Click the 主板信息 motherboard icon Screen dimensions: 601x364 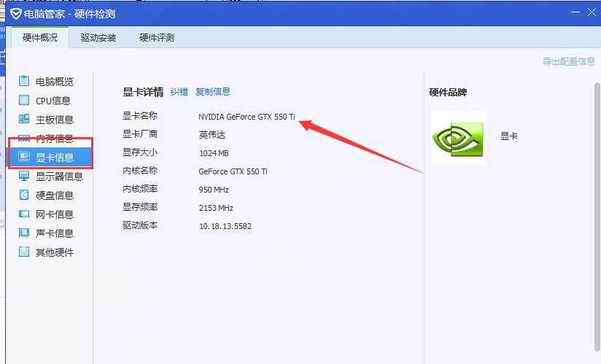click(24, 119)
